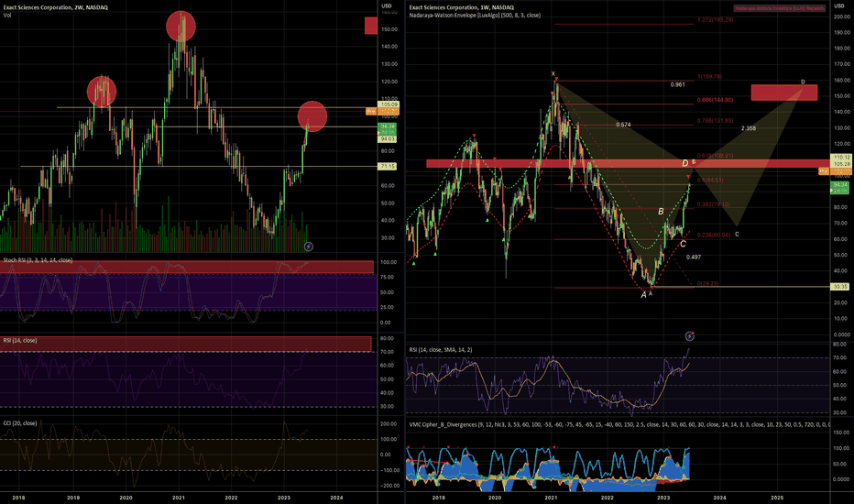854x504 pixels.
Task: Select the RSI (14, close, SMA, 14, 2) legend
Action: click(441, 350)
